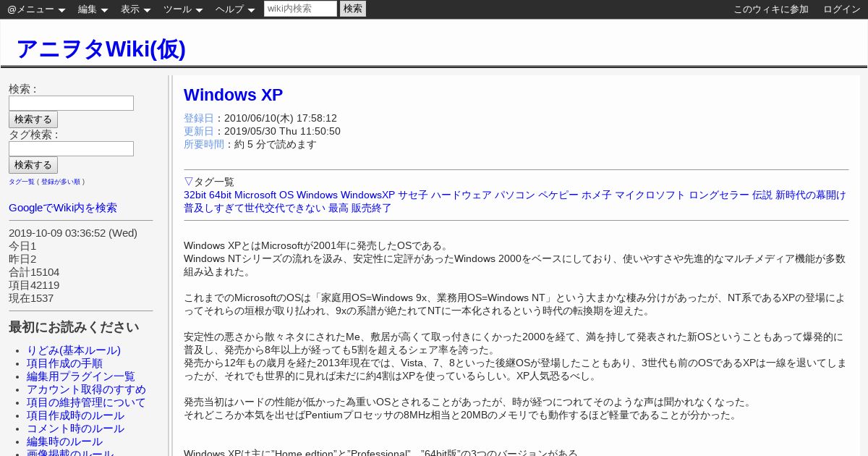Select the パソコン tag
This screenshot has width=868, height=456.
(x=515, y=195)
